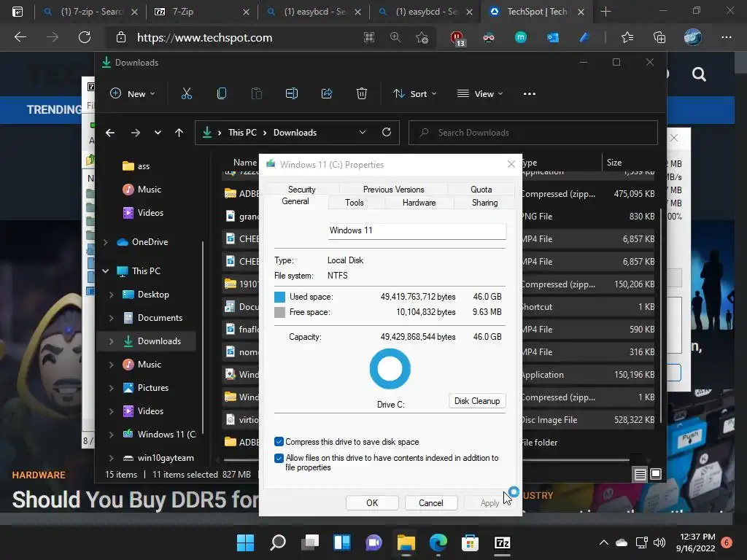This screenshot has height=560, width=747.
Task: Toggle Compress this drive to save disk space
Action: (x=279, y=442)
